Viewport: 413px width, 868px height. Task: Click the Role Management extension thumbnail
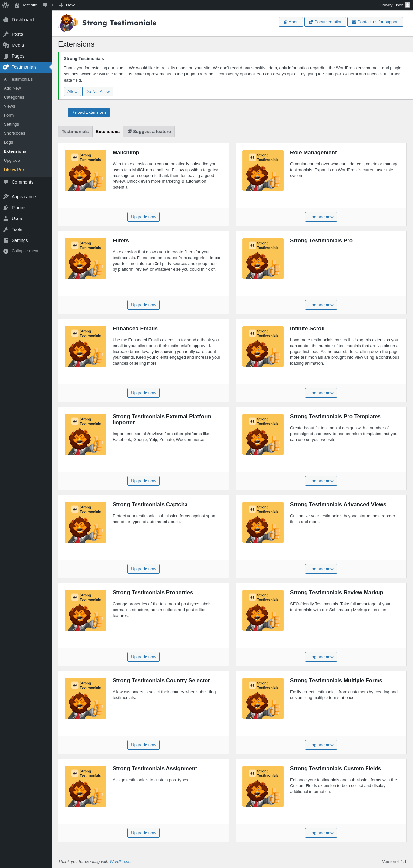(x=263, y=171)
